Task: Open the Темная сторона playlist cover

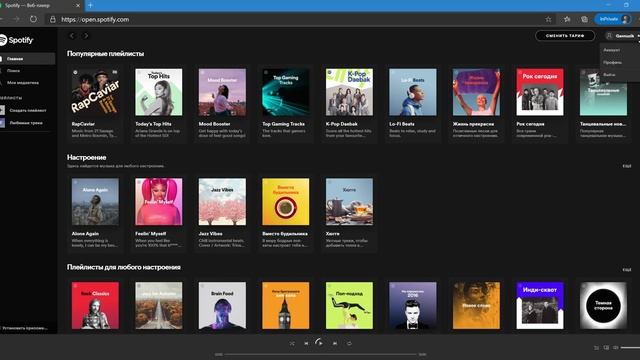Action: coord(603,305)
